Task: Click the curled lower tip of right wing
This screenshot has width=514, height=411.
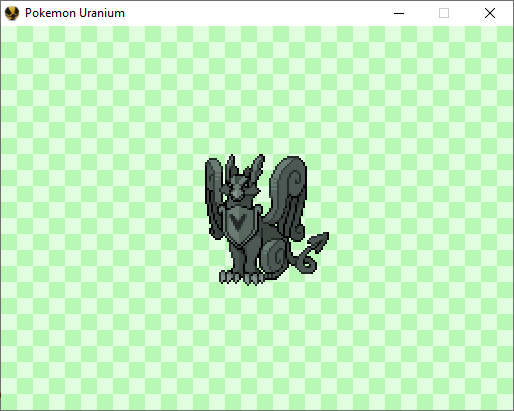Action: tap(298, 233)
